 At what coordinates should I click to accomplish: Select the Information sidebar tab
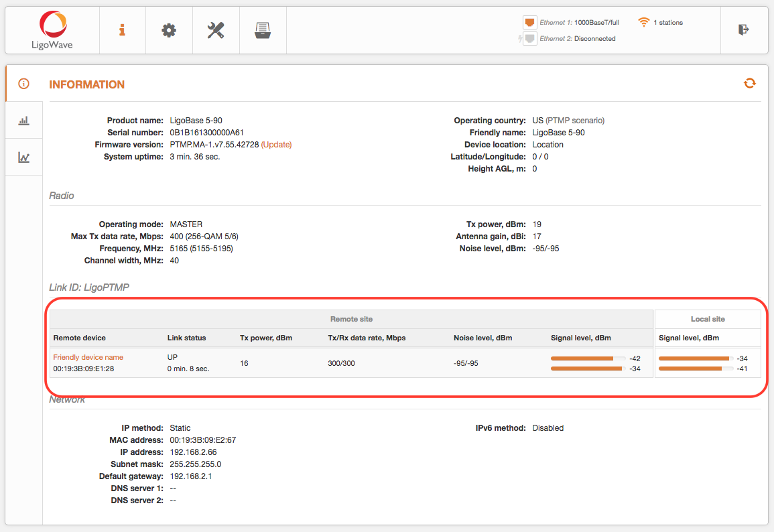pyautogui.click(x=23, y=83)
